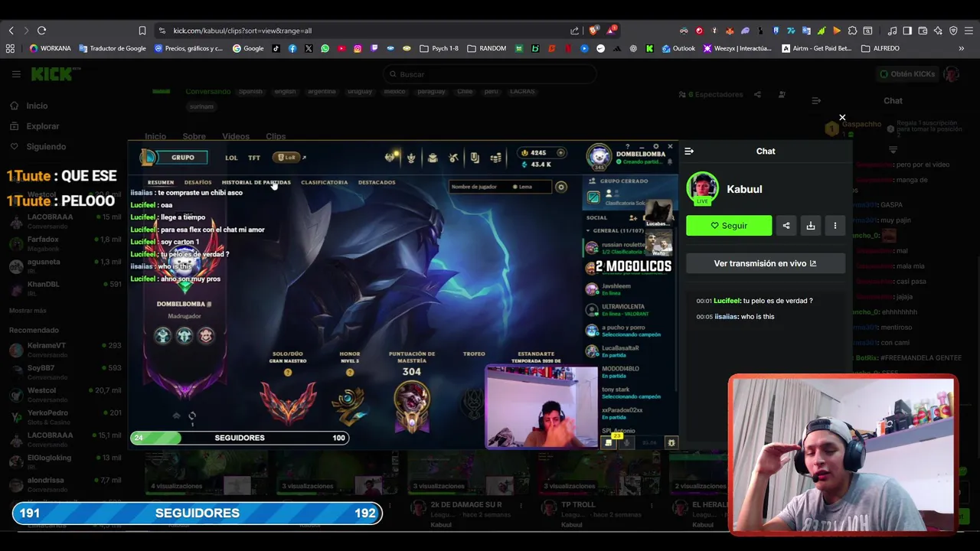The image size is (980, 551).
Task: Open the Farfadox channel in the sidebar
Action: [64, 243]
